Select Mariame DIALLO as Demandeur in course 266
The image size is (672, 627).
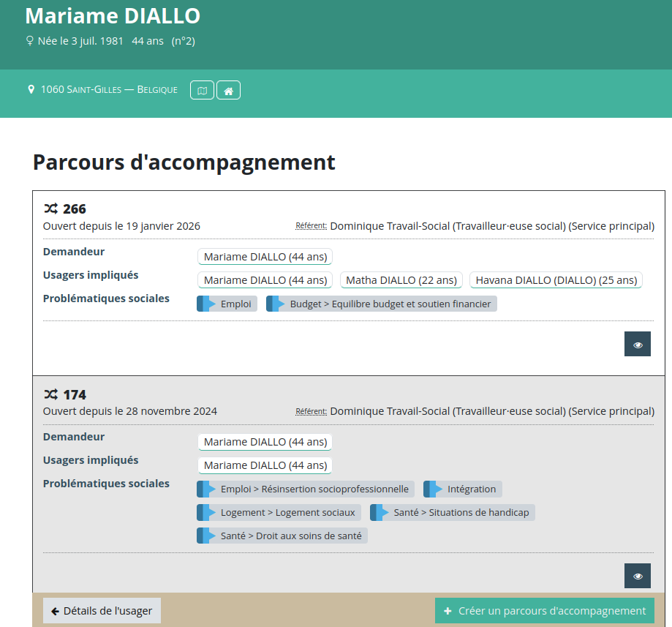[x=265, y=257]
